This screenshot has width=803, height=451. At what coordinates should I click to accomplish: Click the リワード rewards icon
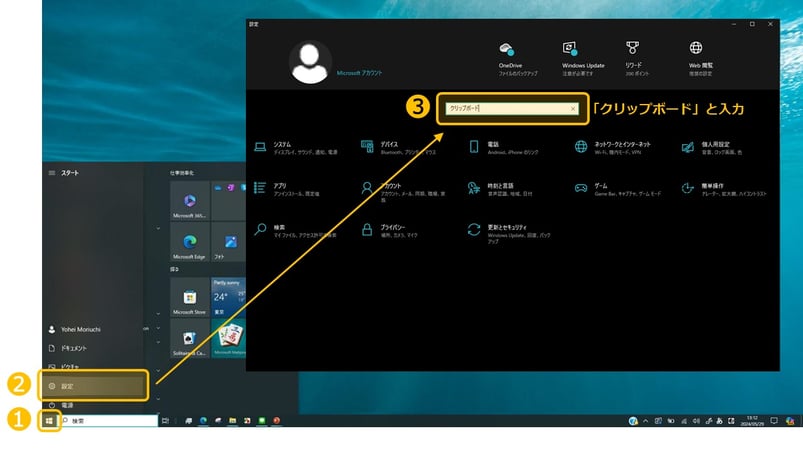[x=632, y=48]
